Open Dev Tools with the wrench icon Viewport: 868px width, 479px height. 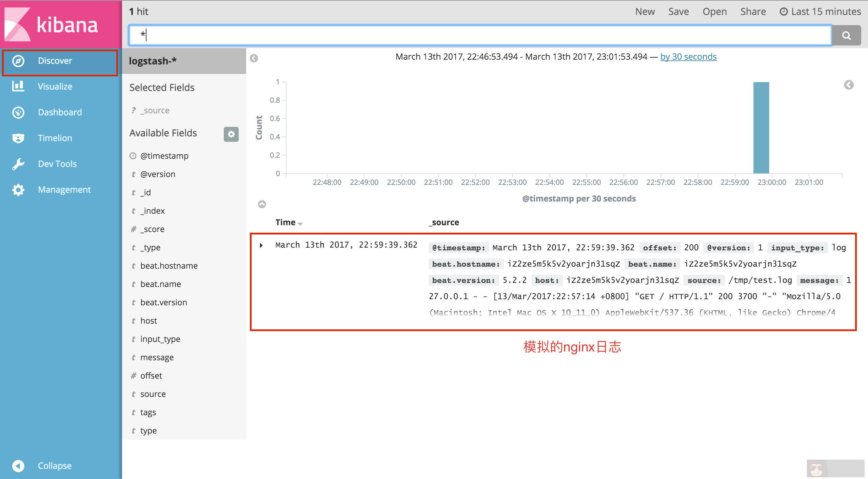(18, 164)
